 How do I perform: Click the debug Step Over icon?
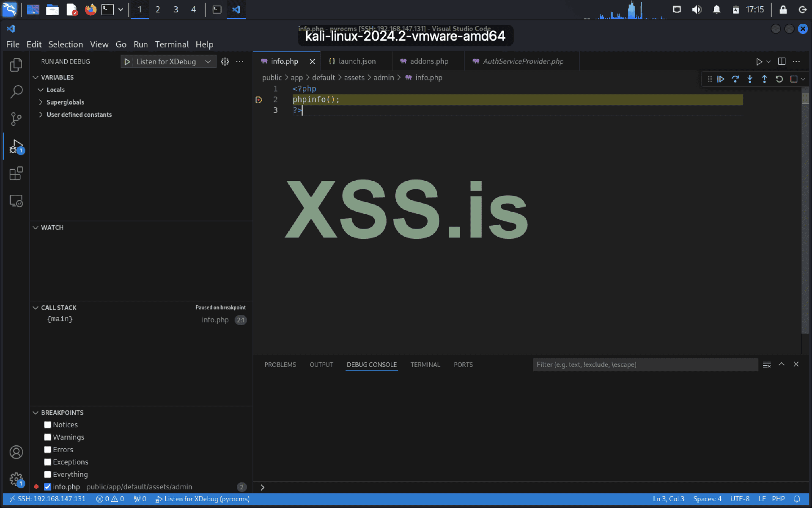pos(735,79)
